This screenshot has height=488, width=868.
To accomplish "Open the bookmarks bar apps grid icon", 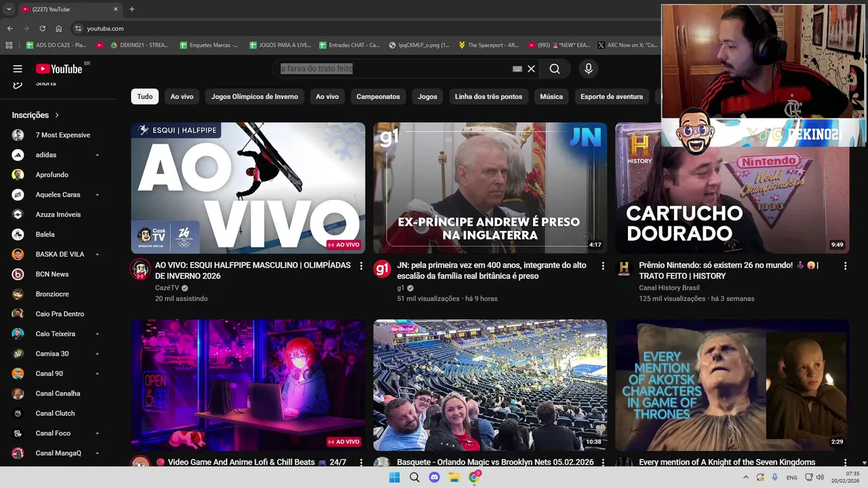I will coord(9,45).
